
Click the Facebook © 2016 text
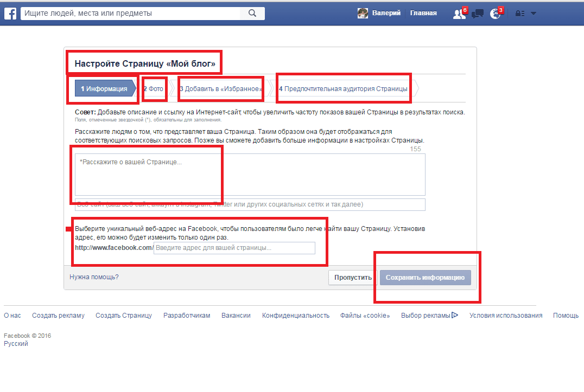tap(27, 336)
